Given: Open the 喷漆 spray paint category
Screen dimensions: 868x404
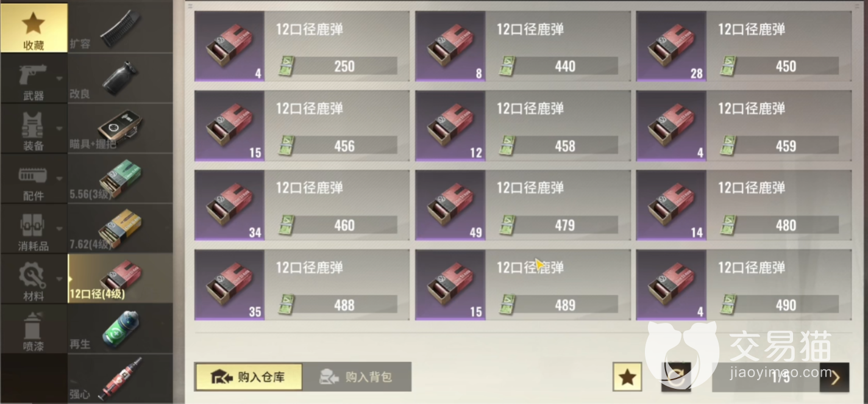Looking at the screenshot, I should click(34, 329).
